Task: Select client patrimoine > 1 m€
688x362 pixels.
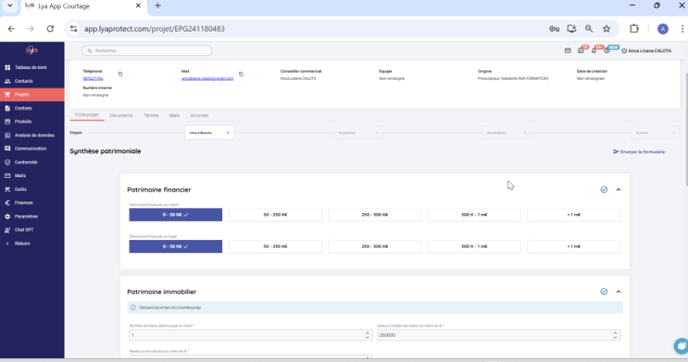Action: click(574, 215)
